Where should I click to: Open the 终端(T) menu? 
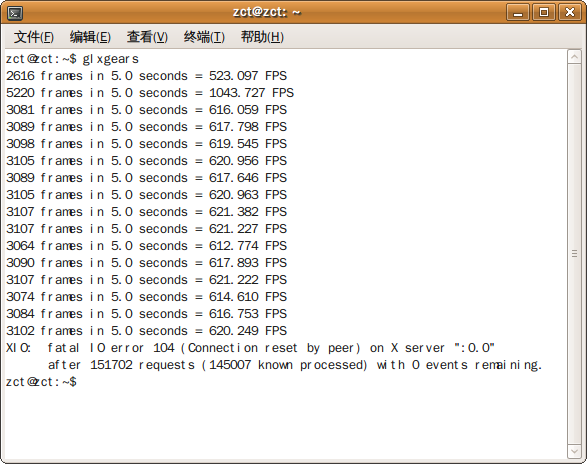pyautogui.click(x=204, y=37)
